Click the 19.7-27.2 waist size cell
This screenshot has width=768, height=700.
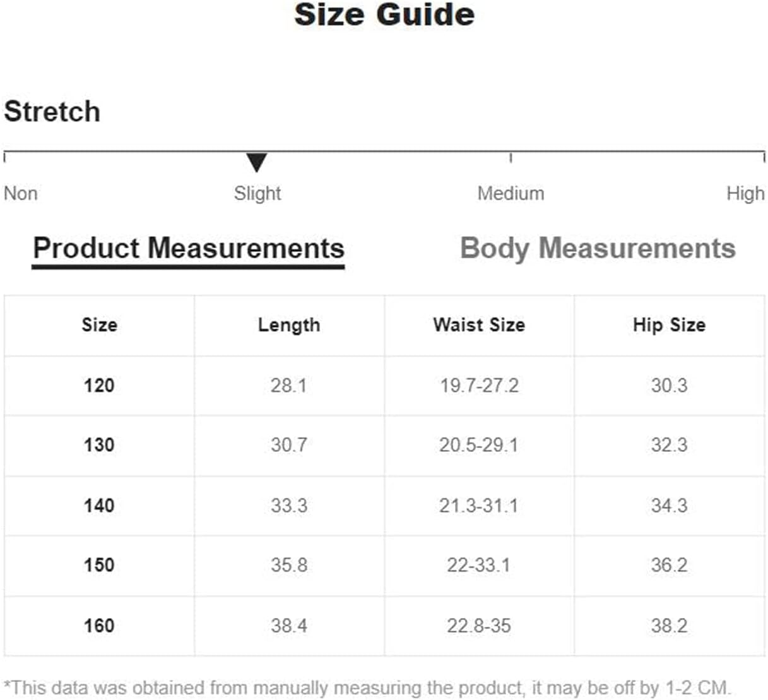(479, 385)
